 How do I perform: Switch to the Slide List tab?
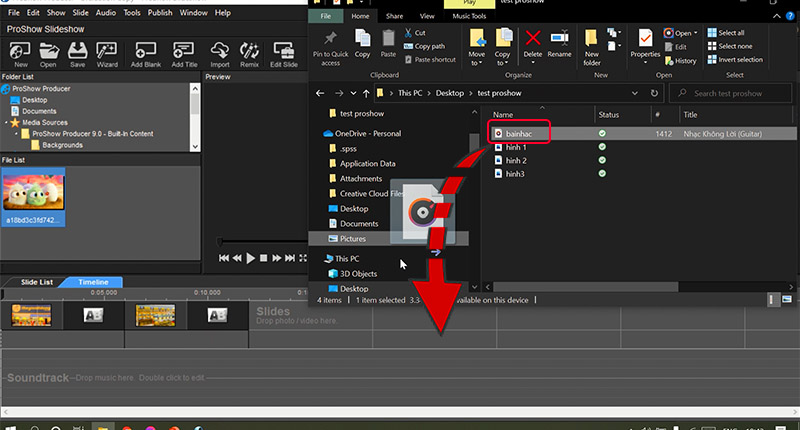(x=37, y=282)
